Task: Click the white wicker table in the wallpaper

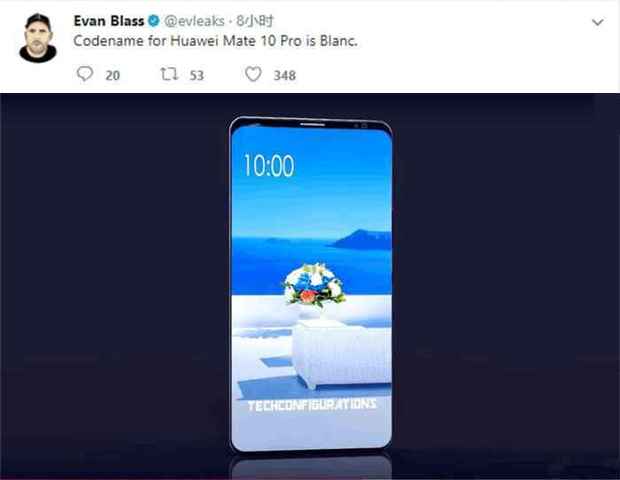Action: coord(342,353)
